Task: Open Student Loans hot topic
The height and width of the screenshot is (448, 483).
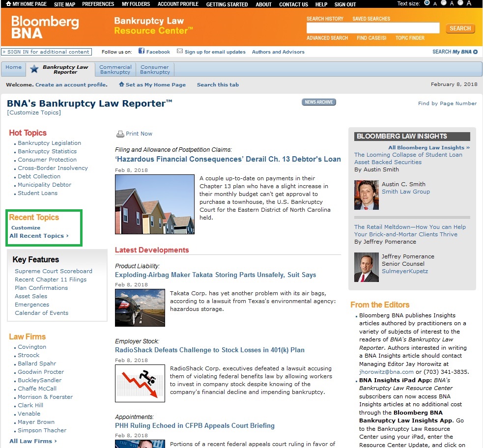Action: pos(37,193)
